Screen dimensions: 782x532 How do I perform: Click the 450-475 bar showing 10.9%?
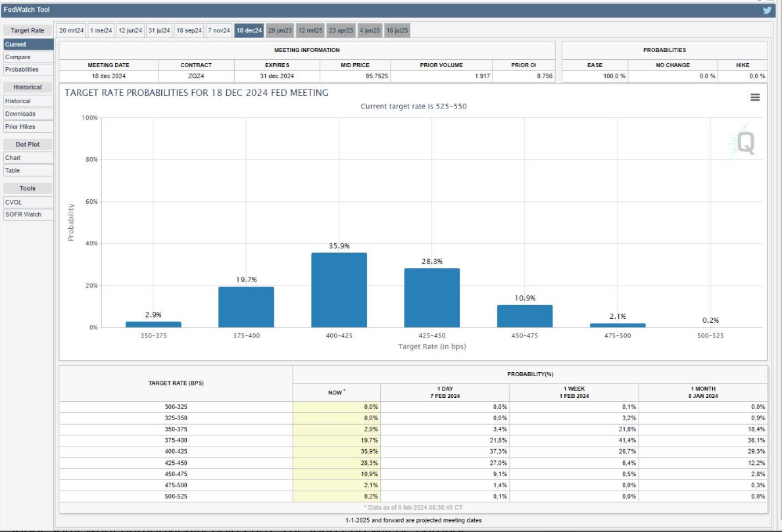pos(525,316)
